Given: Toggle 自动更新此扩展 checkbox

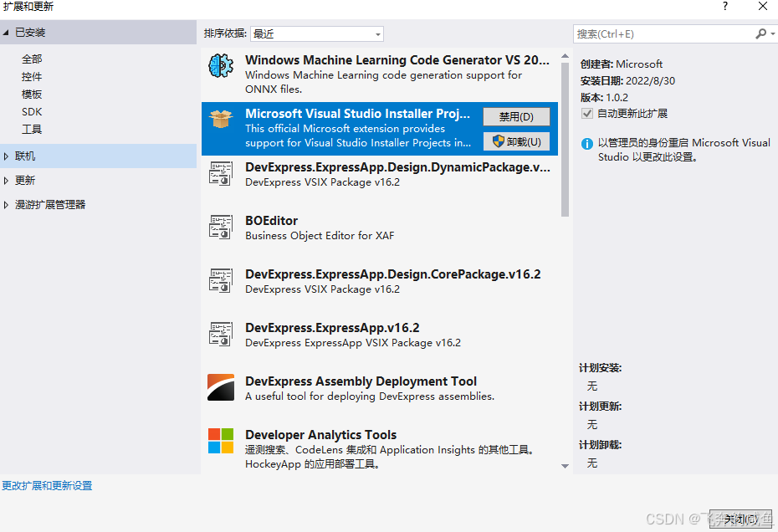Looking at the screenshot, I should click(587, 114).
